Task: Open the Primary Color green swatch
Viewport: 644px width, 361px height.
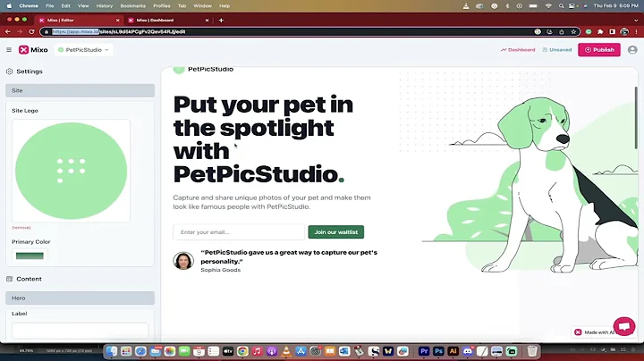Action: point(30,256)
